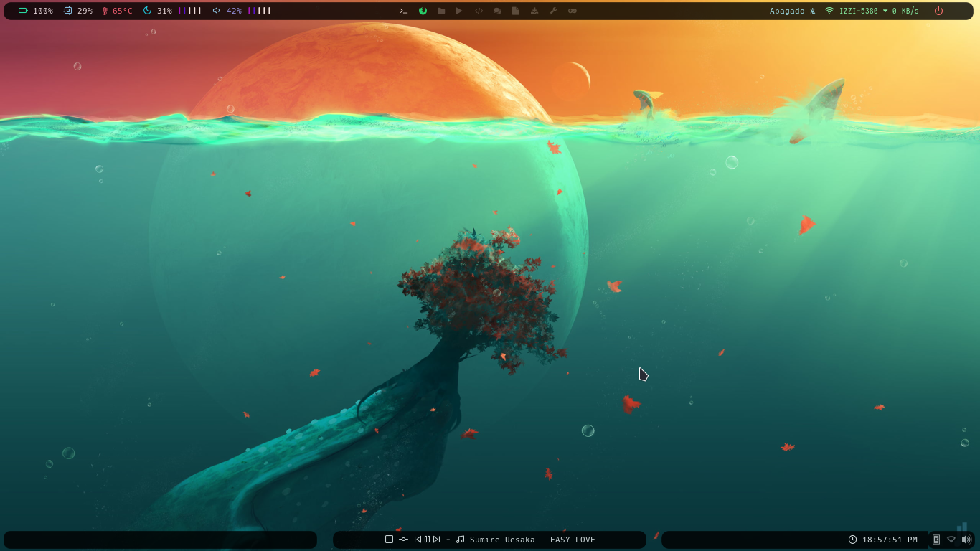Open the Firefox browser workspace icon

pyautogui.click(x=423, y=11)
